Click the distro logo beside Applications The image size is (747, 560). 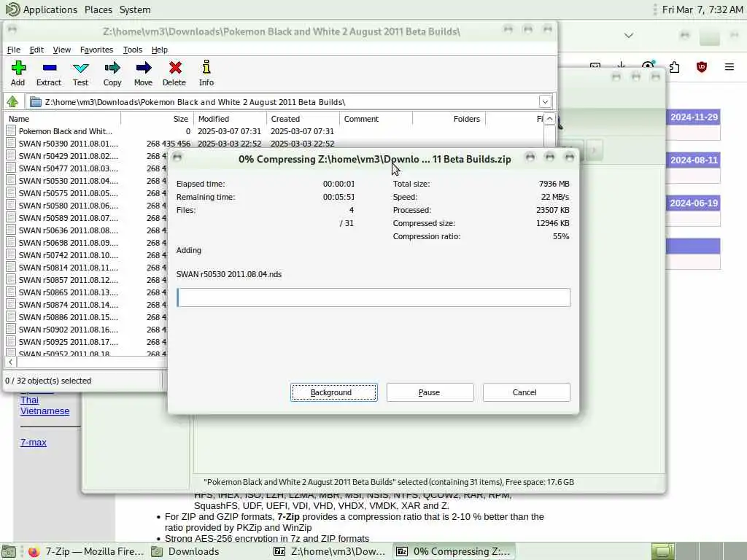click(x=12, y=9)
